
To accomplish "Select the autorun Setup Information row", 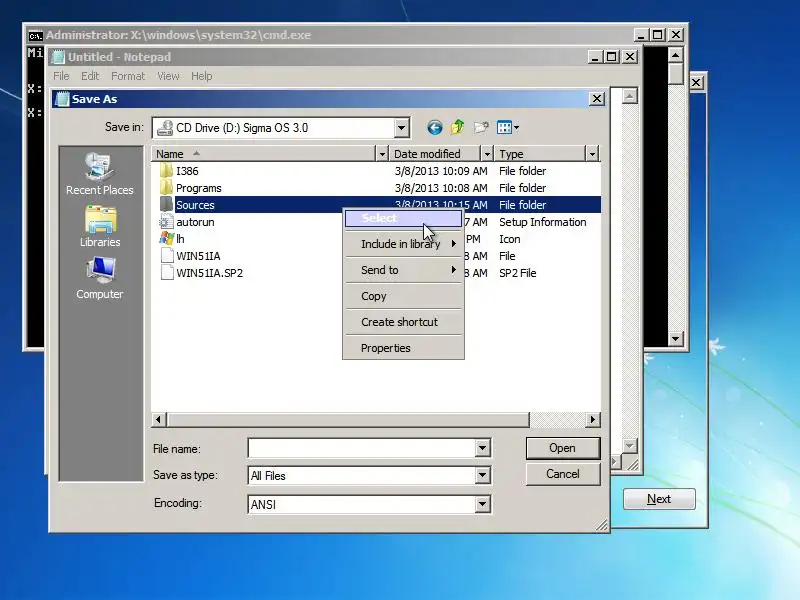I will coord(377,222).
